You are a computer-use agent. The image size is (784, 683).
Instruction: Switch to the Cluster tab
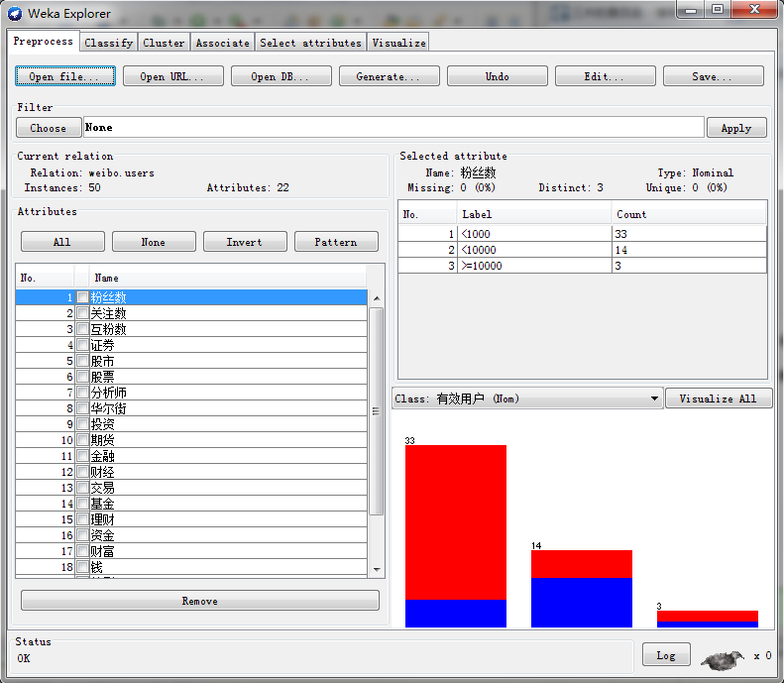click(164, 43)
